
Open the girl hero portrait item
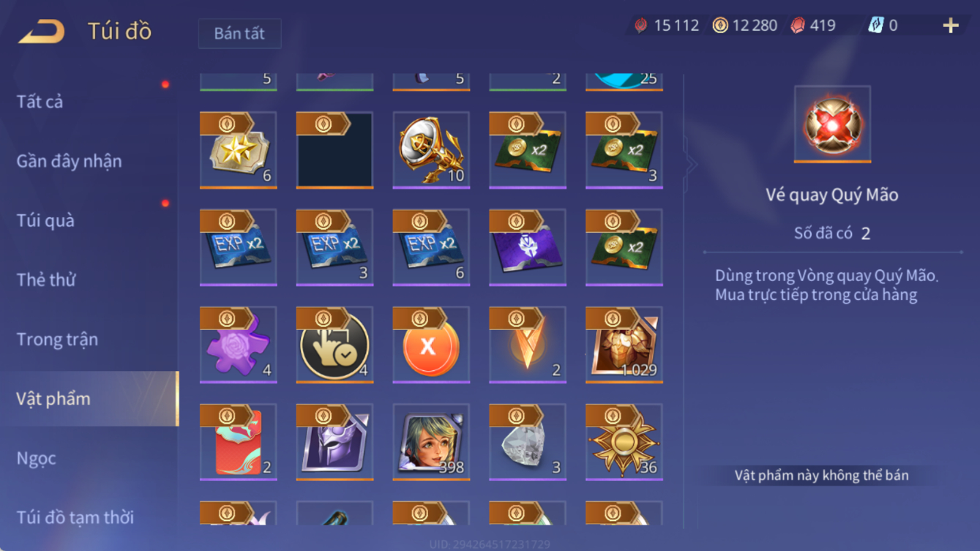431,442
